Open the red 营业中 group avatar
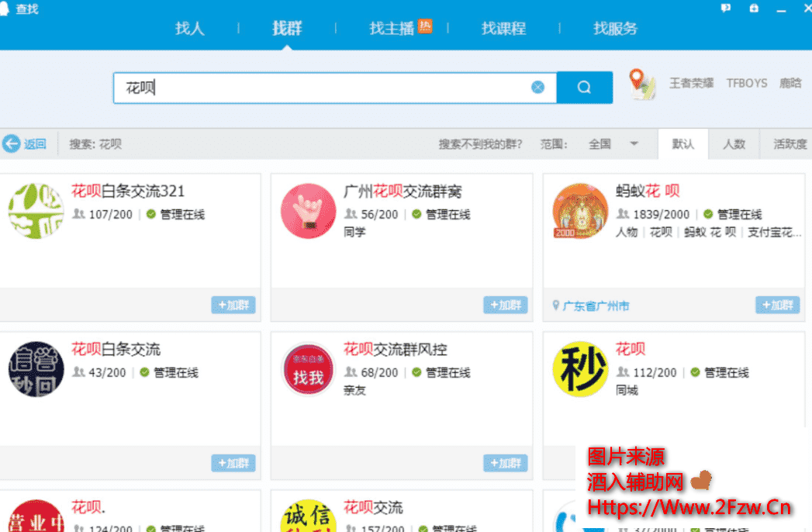Viewport: 812px width, 532px height. [36, 516]
